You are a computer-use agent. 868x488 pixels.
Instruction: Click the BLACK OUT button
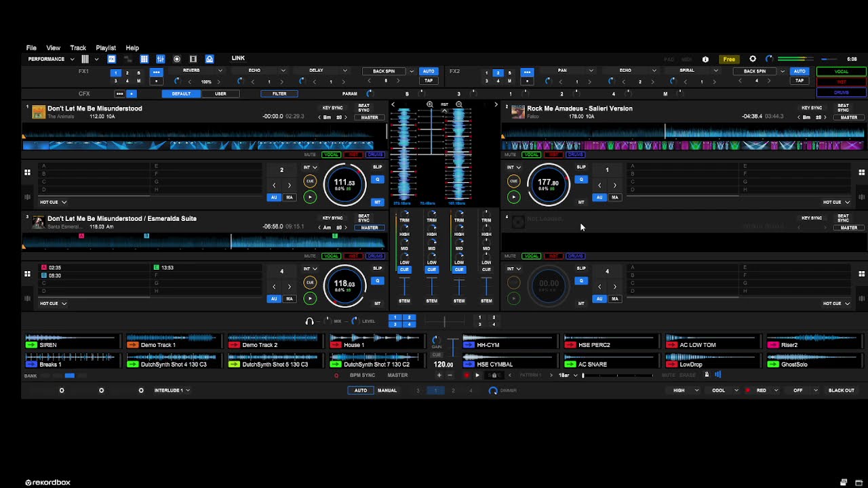point(842,390)
